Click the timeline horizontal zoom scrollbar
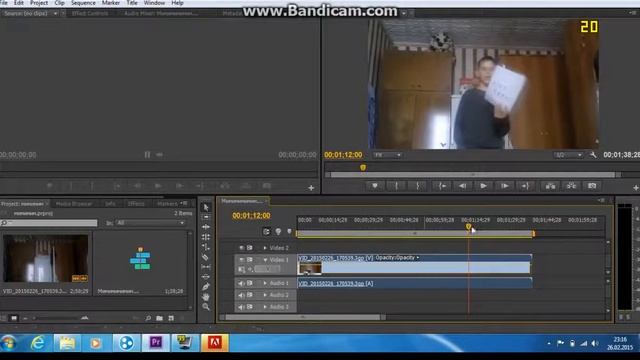 click(x=302, y=317)
